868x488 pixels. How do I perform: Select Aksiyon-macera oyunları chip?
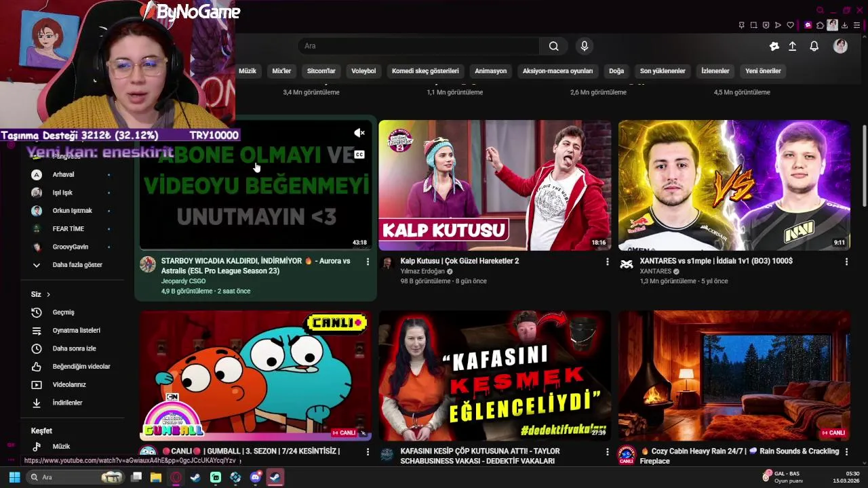pyautogui.click(x=557, y=71)
